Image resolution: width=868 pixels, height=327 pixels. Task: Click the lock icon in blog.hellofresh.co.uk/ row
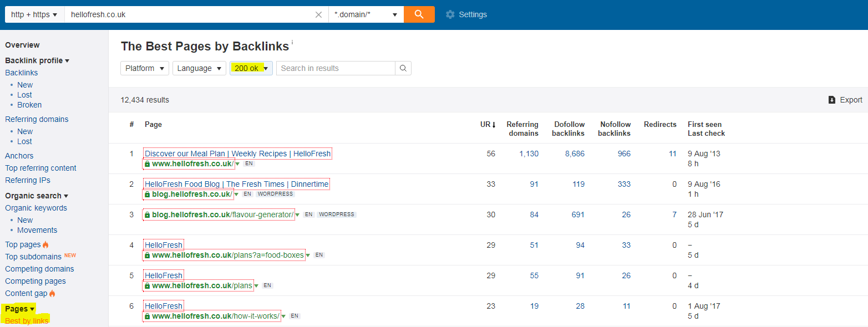(148, 195)
